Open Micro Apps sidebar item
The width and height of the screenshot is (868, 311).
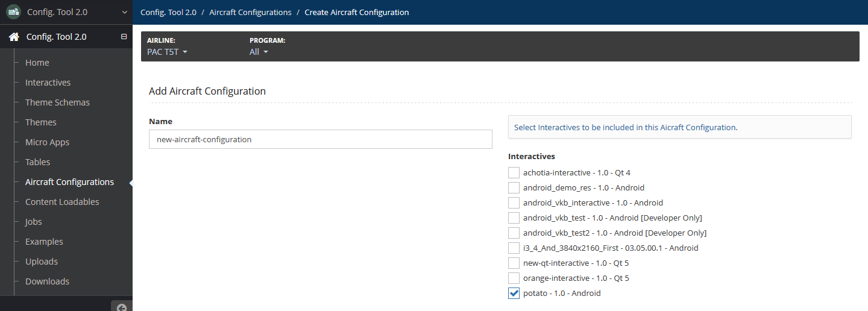point(47,142)
